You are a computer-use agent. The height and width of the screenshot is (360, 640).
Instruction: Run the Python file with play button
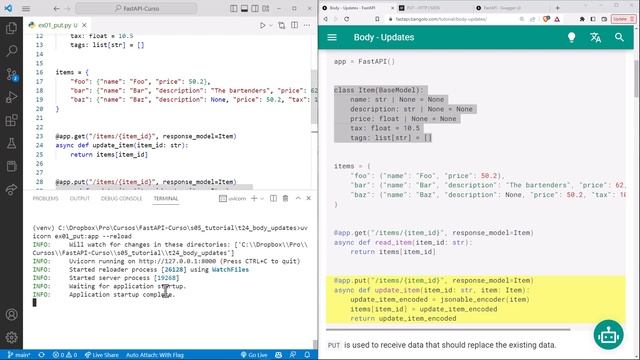(x=263, y=25)
